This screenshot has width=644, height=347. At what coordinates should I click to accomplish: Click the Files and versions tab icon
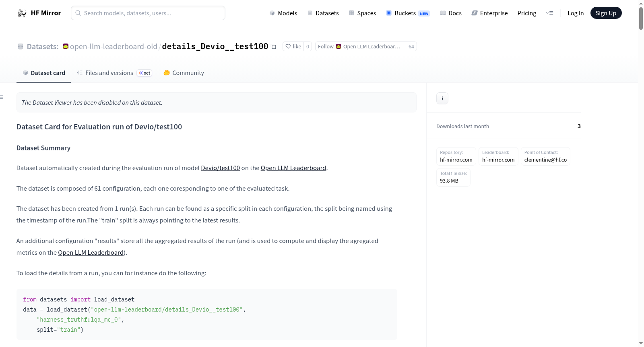click(80, 73)
